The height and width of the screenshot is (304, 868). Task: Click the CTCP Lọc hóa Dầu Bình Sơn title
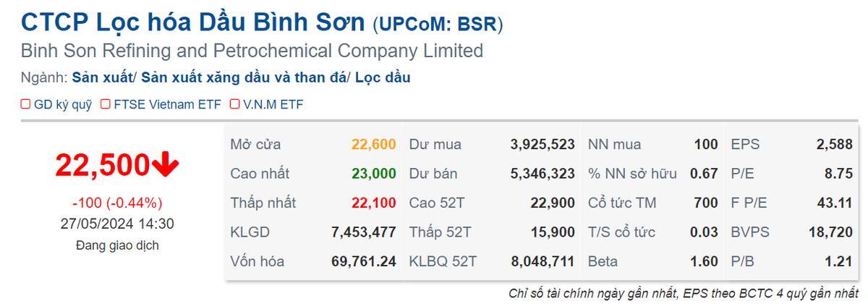point(193,22)
